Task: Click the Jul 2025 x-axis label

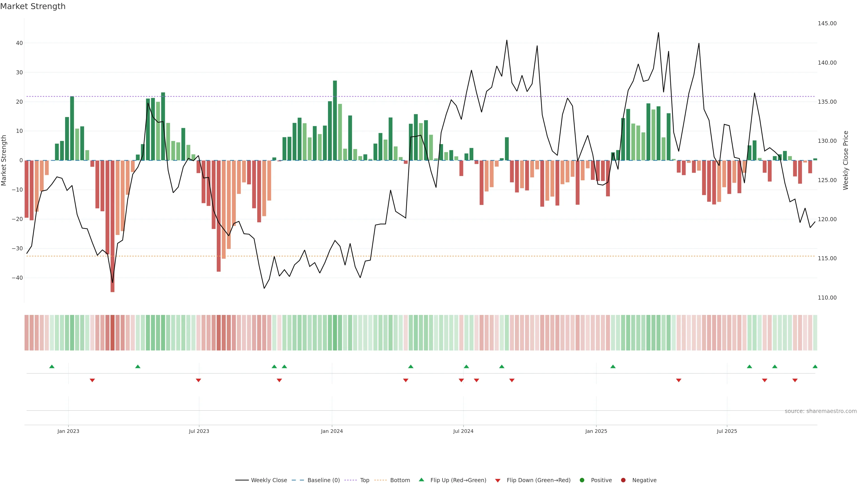Action: (727, 431)
